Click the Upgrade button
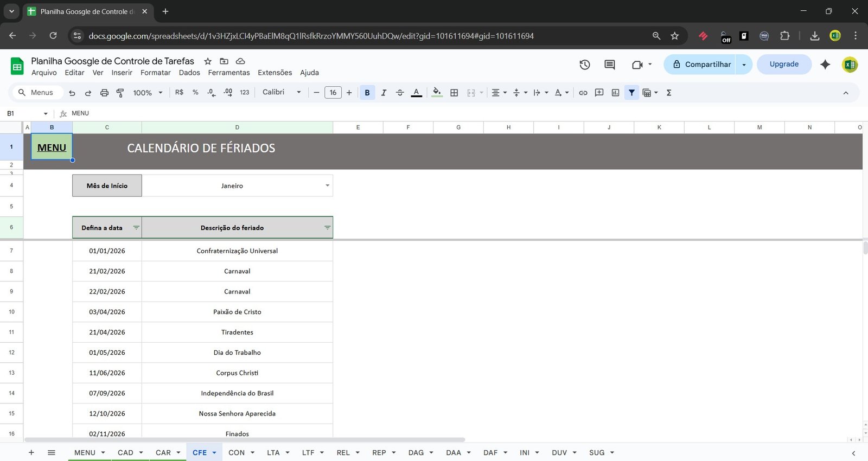Image resolution: width=868 pixels, height=461 pixels. (784, 64)
